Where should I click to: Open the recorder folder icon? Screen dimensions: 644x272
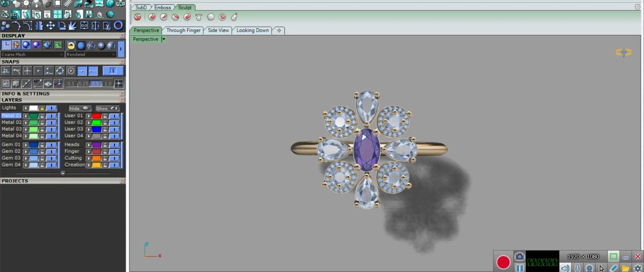coord(625,268)
